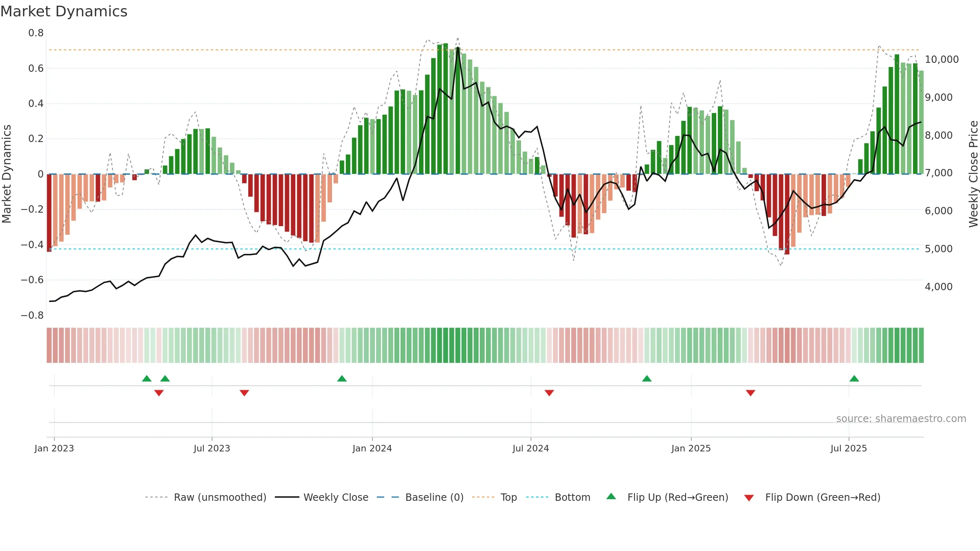Toggle the Flip Down (Green→Red) legend entry

coord(812,497)
